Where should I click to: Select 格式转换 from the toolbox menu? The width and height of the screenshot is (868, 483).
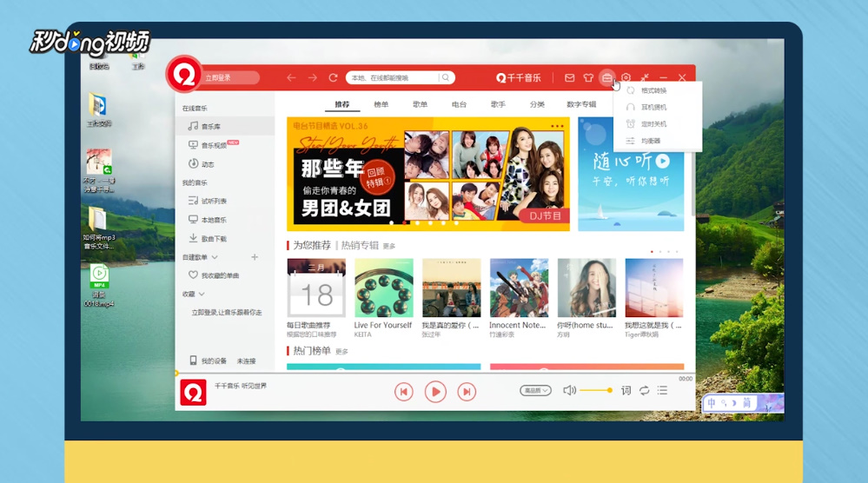pyautogui.click(x=653, y=90)
